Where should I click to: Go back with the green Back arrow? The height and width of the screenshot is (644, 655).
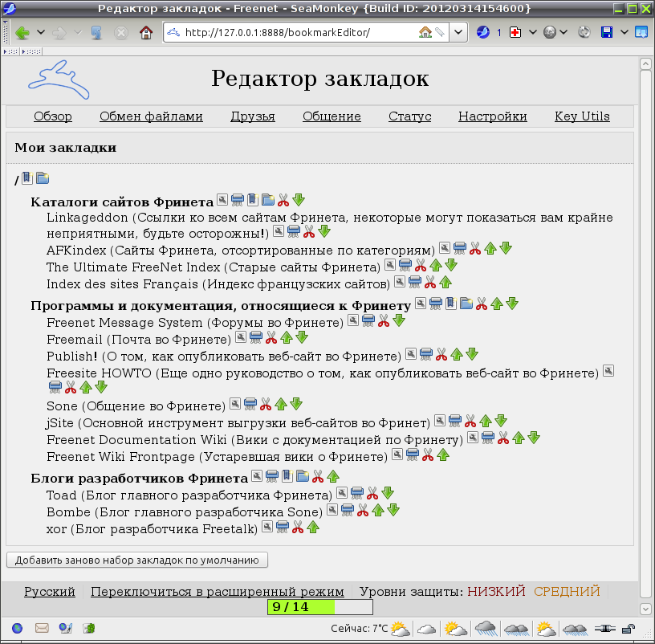[x=22, y=32]
